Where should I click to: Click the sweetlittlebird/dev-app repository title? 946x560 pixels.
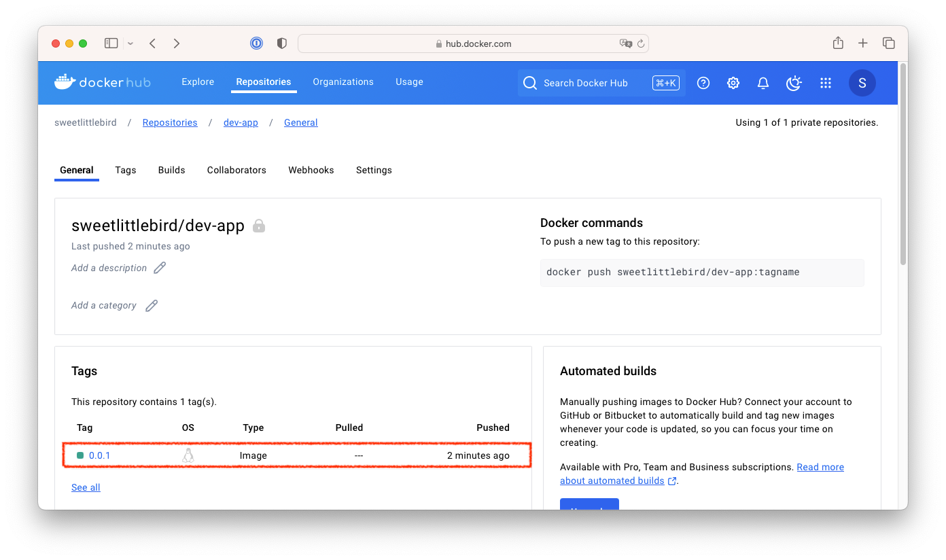[x=158, y=226]
